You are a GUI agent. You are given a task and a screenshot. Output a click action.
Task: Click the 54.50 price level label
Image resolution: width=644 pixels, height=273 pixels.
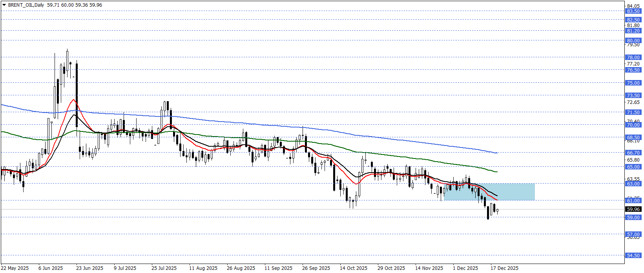tap(633, 255)
